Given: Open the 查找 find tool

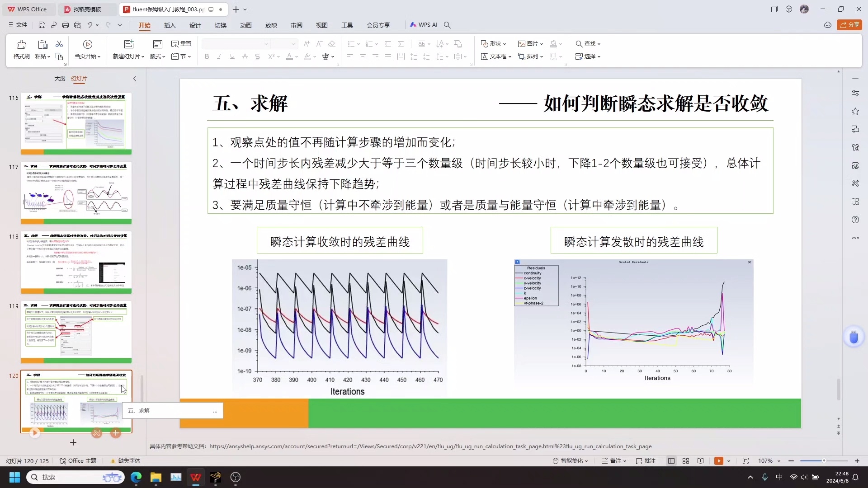Looking at the screenshot, I should click(x=587, y=43).
